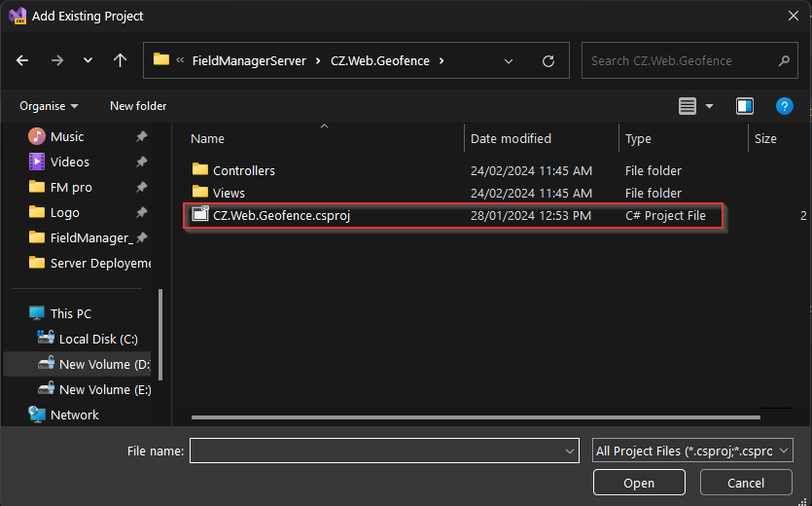Click the Network icon in sidebar
This screenshot has width=812, height=506.
pos(36,415)
